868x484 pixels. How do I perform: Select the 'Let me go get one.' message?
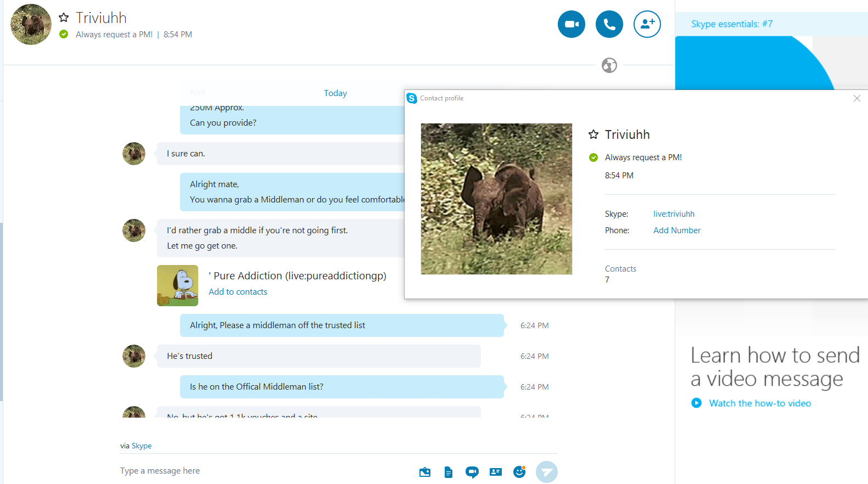click(x=202, y=246)
